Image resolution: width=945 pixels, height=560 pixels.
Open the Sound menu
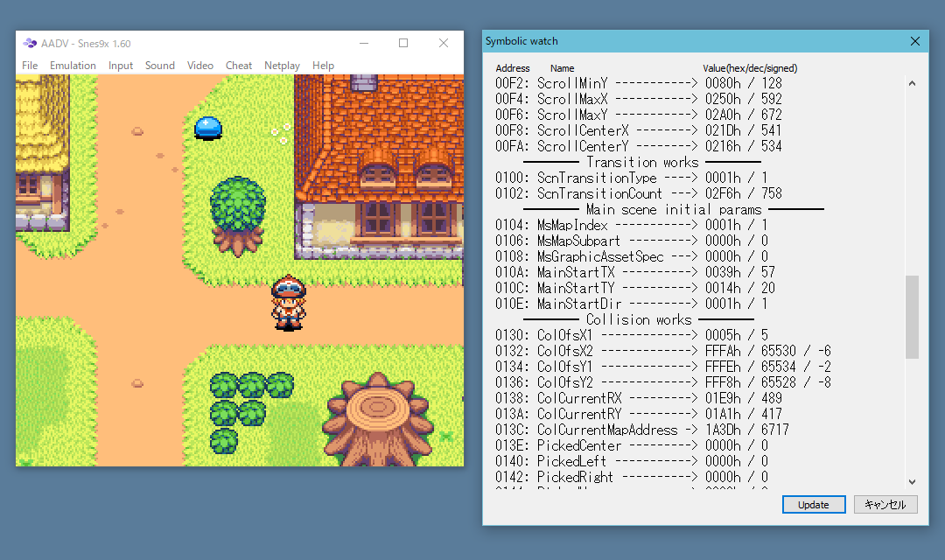pyautogui.click(x=160, y=65)
